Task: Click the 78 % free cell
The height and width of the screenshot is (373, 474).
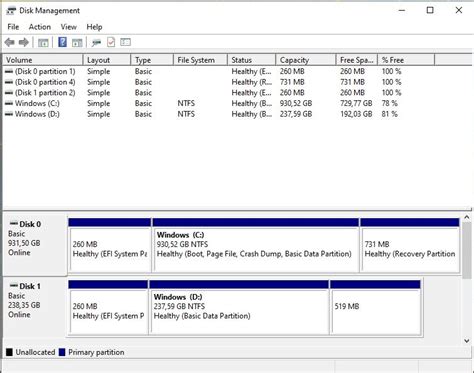Action: click(x=390, y=103)
